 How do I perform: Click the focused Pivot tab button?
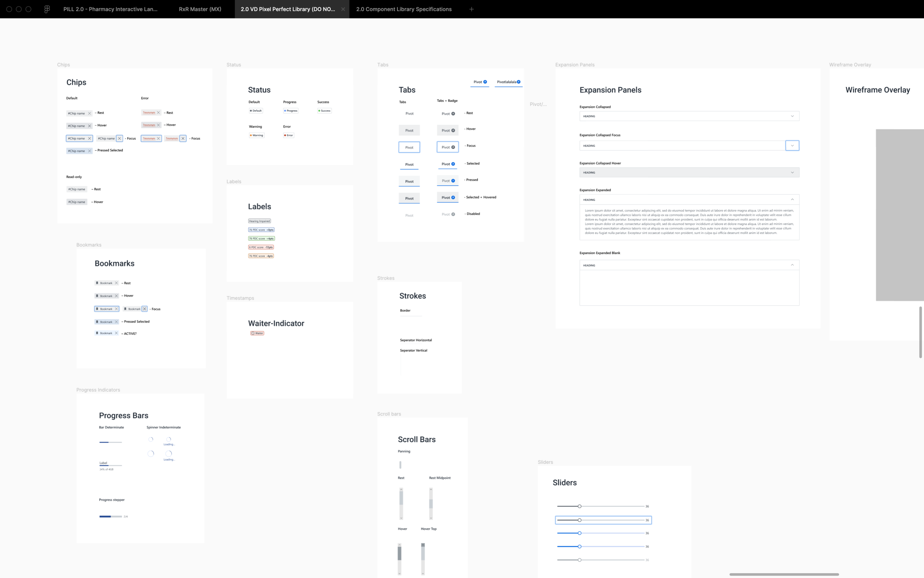pos(409,148)
